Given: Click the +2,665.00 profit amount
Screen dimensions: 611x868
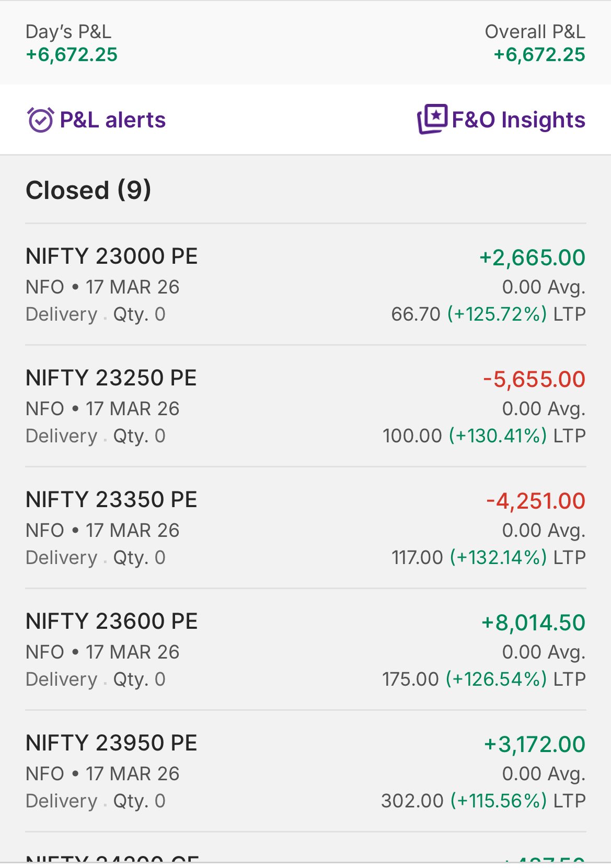Looking at the screenshot, I should coord(532,257).
